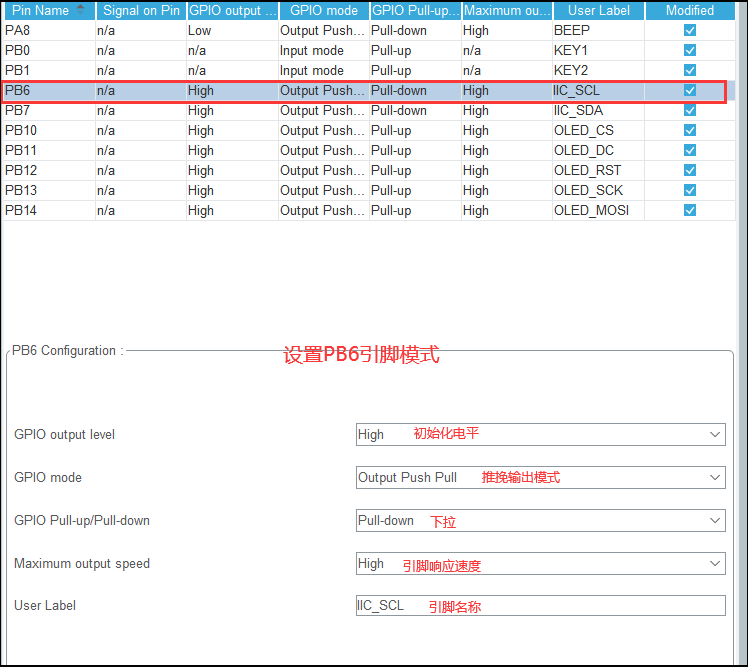748x667 pixels.
Task: Select the PB10 pin name cell
Action: (x=49, y=131)
